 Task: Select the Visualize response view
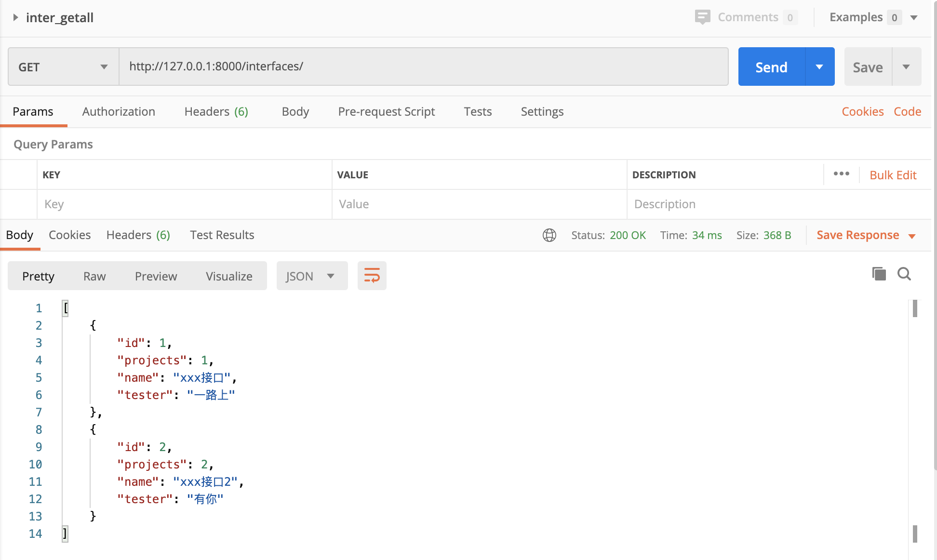coord(229,276)
